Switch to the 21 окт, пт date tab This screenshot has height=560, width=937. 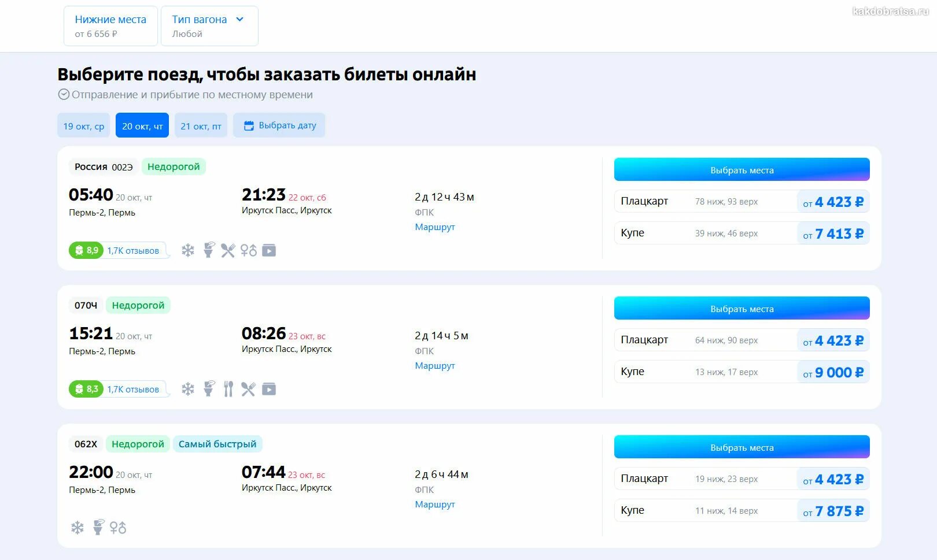201,125
